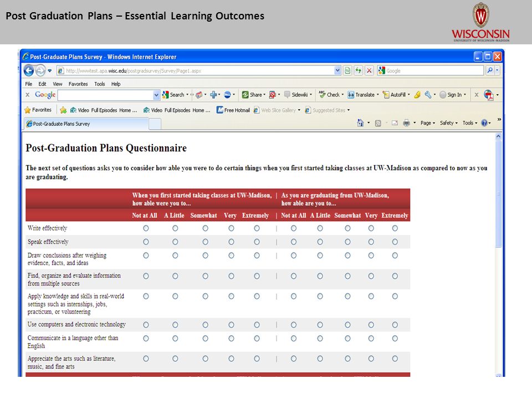Expand the Web Slice Gallery dropdown arrow
532x399 pixels.
[299, 110]
